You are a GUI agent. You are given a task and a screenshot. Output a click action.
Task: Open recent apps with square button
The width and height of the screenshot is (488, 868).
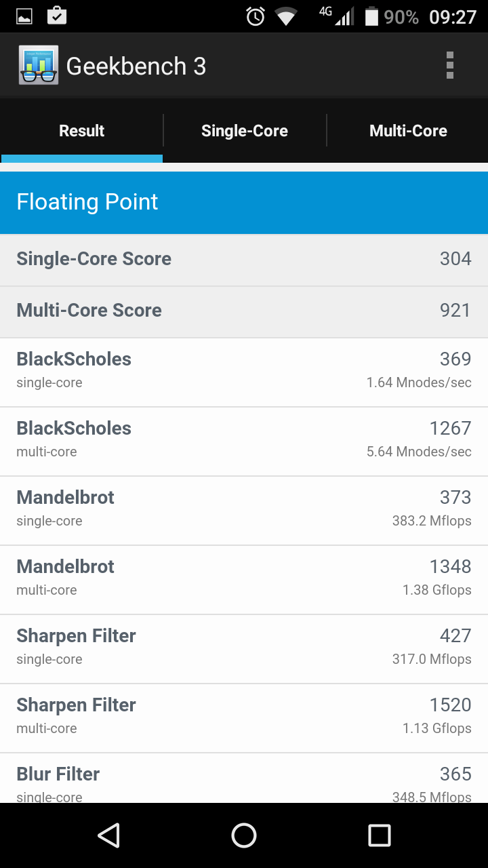click(379, 835)
